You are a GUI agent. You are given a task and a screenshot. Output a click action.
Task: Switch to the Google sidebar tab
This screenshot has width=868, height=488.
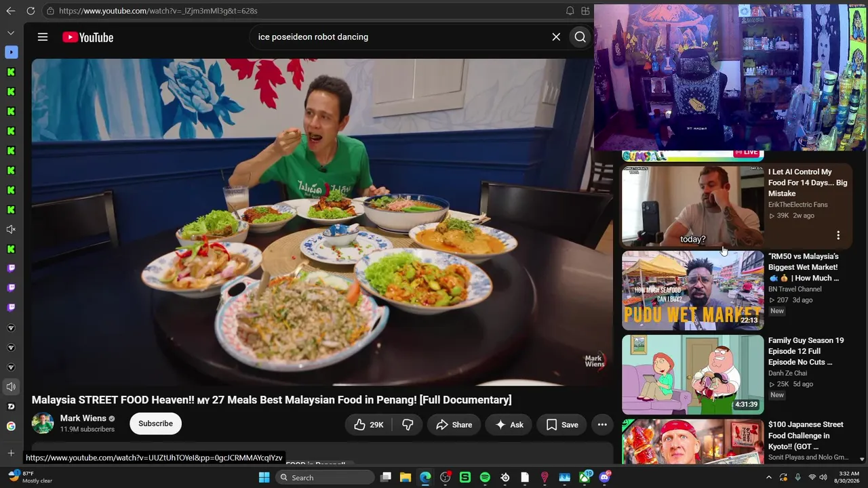click(11, 426)
